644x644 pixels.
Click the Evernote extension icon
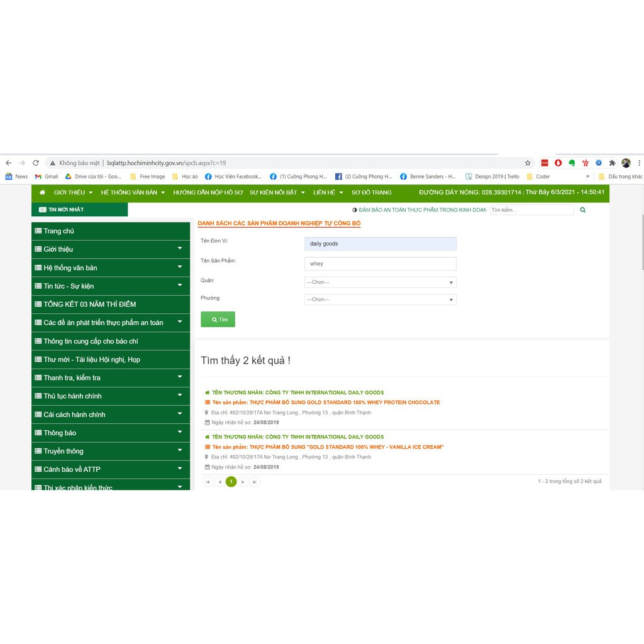(x=572, y=163)
